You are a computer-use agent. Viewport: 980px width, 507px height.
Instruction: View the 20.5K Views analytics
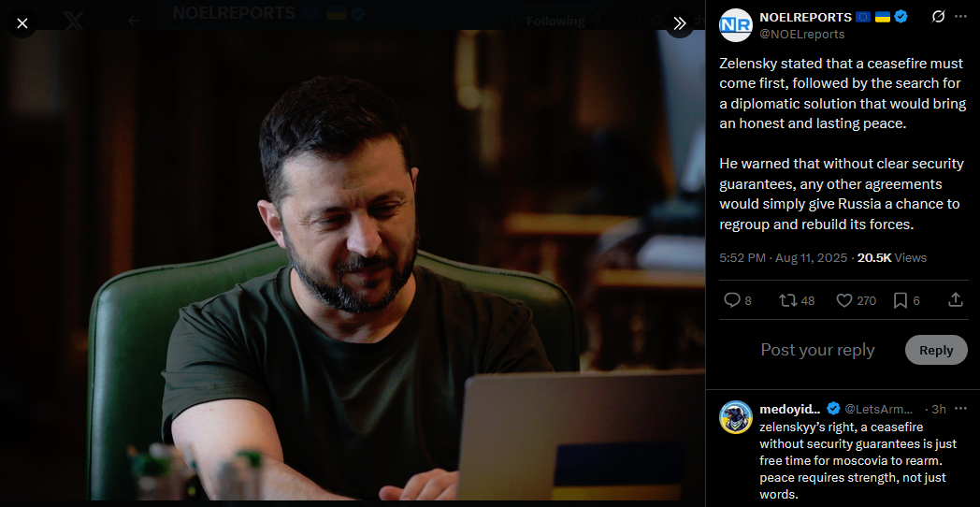tap(892, 257)
